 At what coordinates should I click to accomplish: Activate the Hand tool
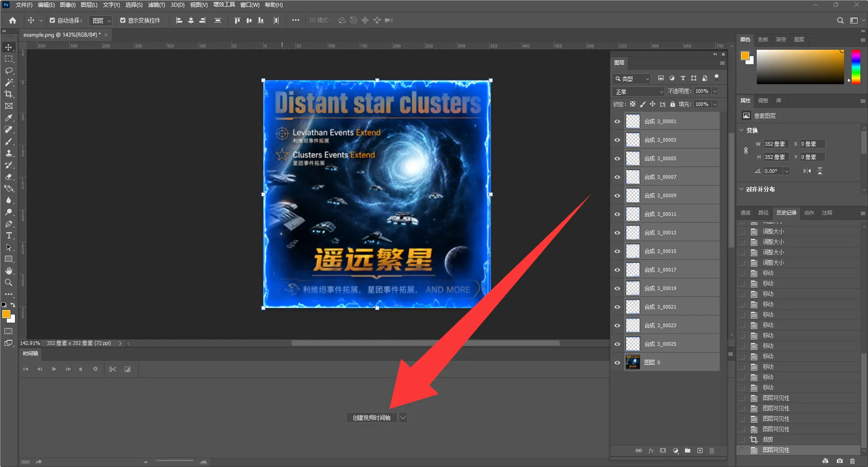tap(9, 271)
